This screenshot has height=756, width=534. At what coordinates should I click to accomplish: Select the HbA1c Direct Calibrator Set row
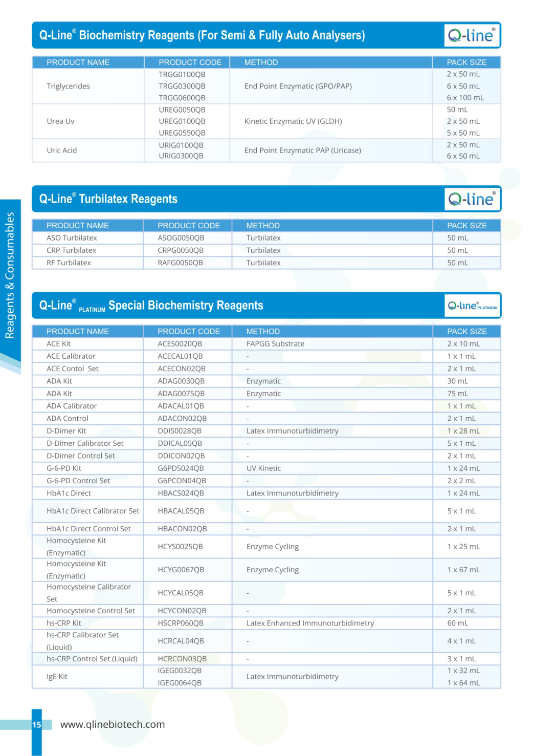[x=93, y=511]
